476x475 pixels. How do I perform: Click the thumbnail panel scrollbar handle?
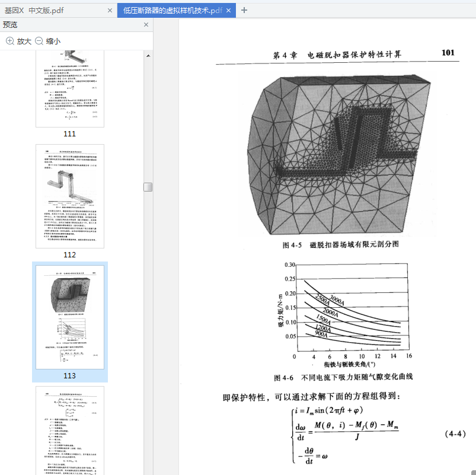[x=148, y=187]
